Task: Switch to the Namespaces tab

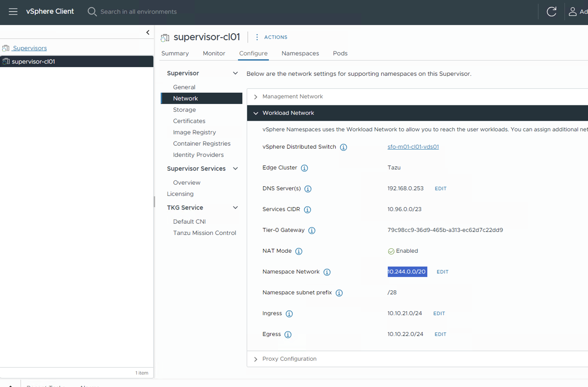Action: tap(300, 53)
